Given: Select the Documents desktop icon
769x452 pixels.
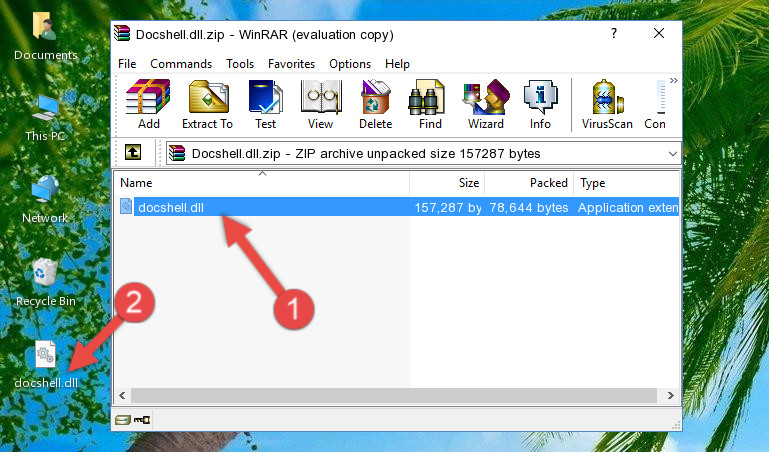Looking at the screenshot, I should [46, 36].
